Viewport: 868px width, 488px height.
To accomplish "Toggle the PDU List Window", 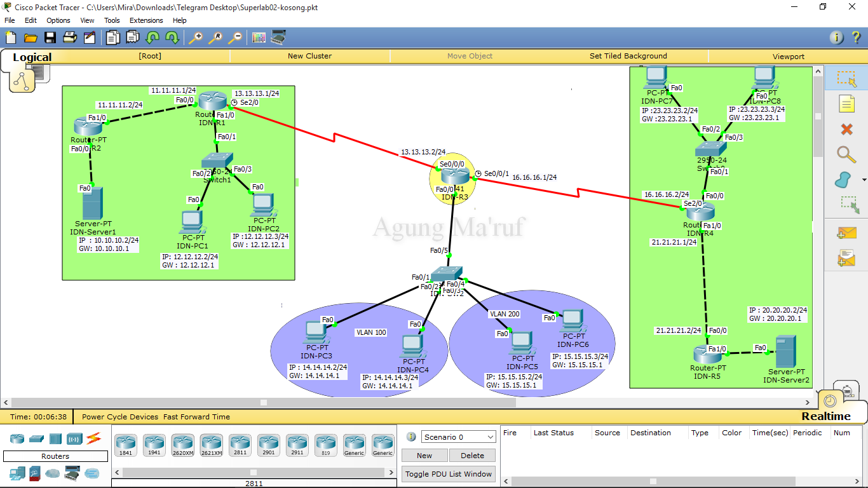I will tap(448, 473).
